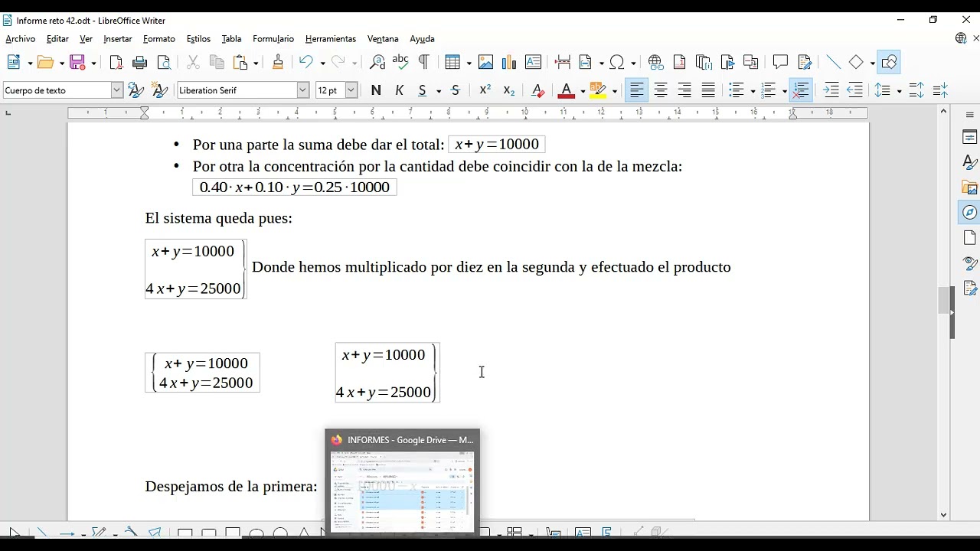Open the sidebar Gallery icon

pyautogui.click(x=970, y=187)
